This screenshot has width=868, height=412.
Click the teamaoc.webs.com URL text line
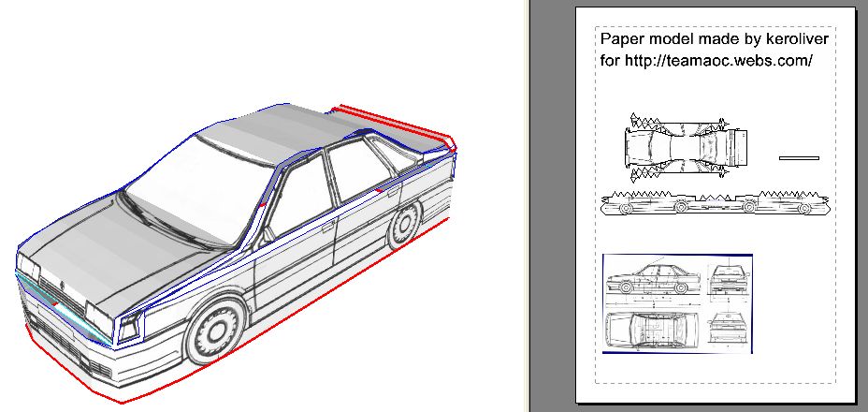click(x=706, y=61)
